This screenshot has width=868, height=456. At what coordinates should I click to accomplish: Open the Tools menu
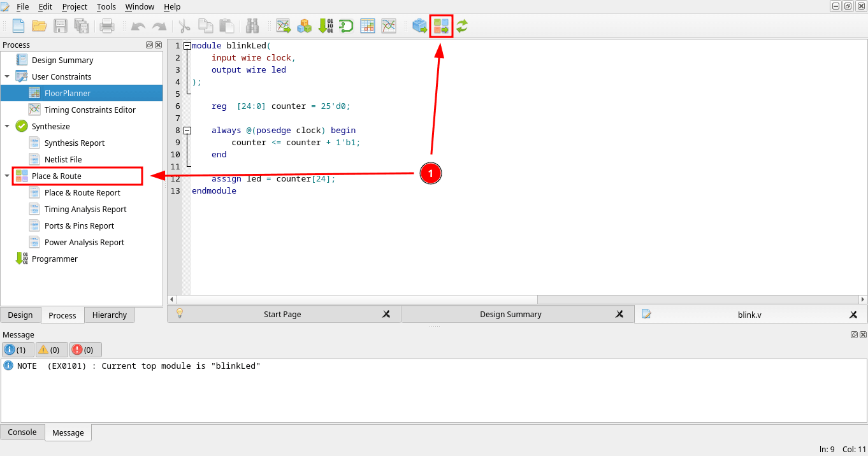106,7
